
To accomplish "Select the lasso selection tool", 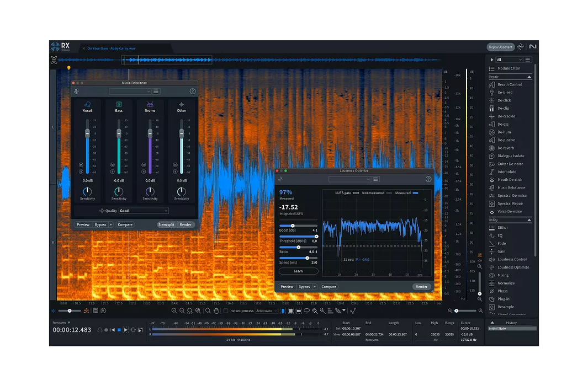I will click(x=306, y=310).
